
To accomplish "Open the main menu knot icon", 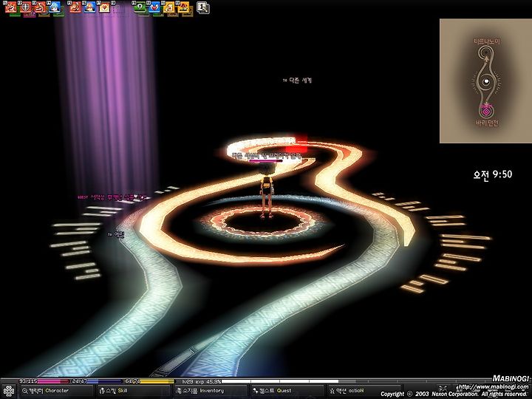I will pyautogui.click(x=8, y=392).
